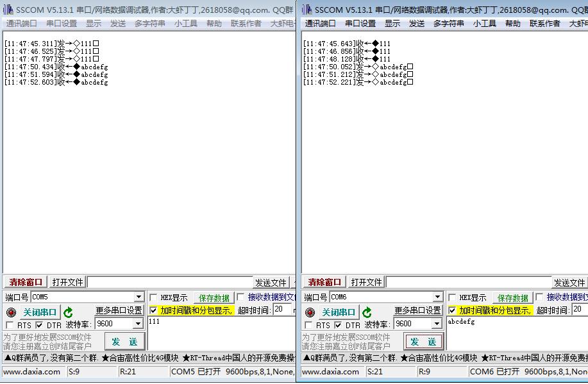Open the COM5 port number dropdown
This screenshot has width=588, height=384.
(139, 297)
